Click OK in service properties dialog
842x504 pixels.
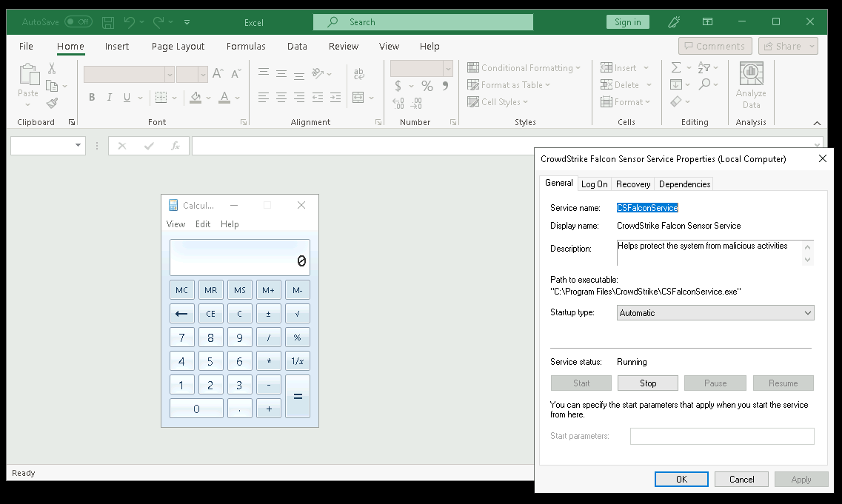(x=681, y=480)
